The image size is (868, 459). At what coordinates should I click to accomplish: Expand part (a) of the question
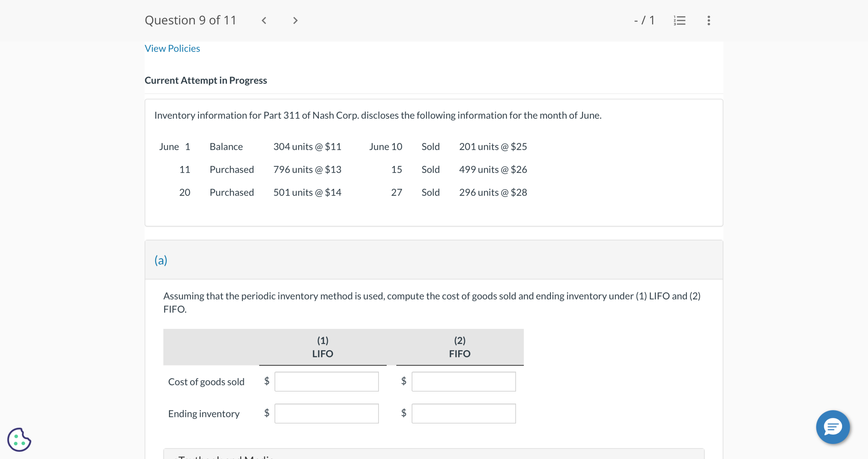click(161, 260)
